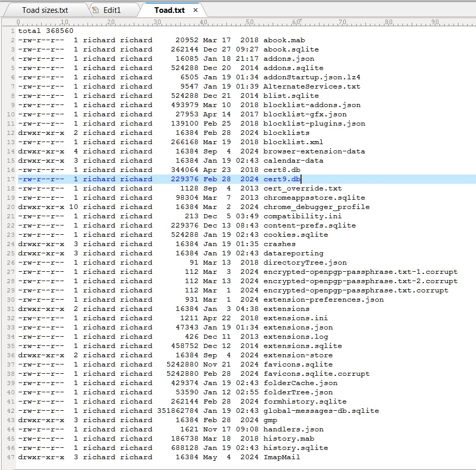476x470 pixels.
Task: Click the ruler at column 60 marker
Action: point(296,23)
